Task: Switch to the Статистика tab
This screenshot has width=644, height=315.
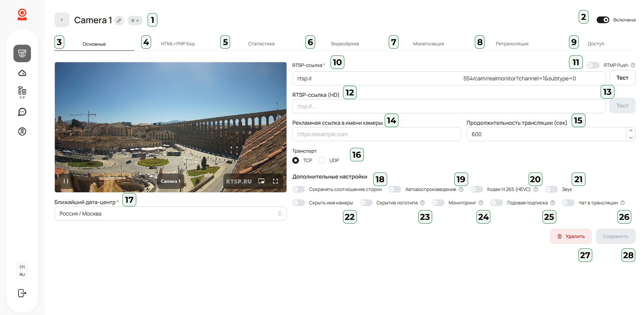Action: (261, 44)
